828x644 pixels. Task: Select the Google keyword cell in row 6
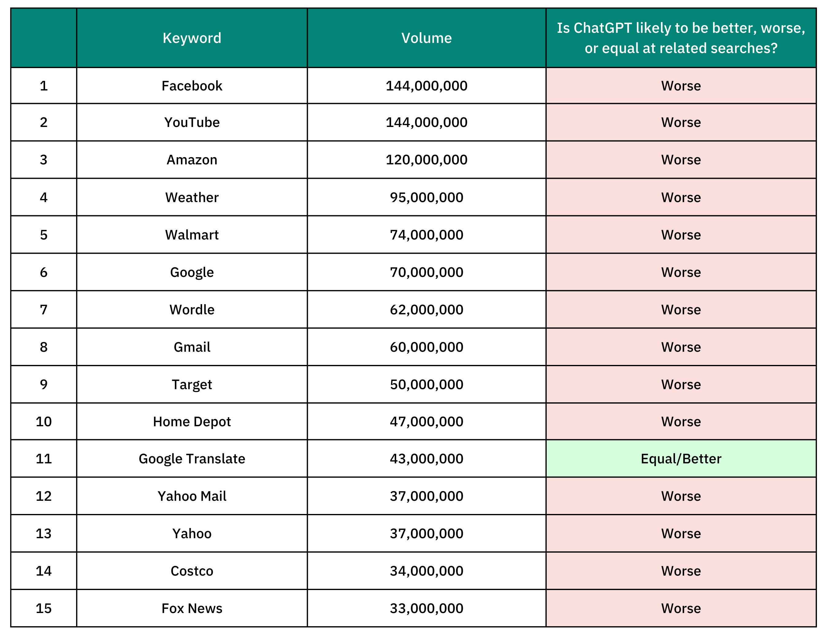click(x=192, y=272)
